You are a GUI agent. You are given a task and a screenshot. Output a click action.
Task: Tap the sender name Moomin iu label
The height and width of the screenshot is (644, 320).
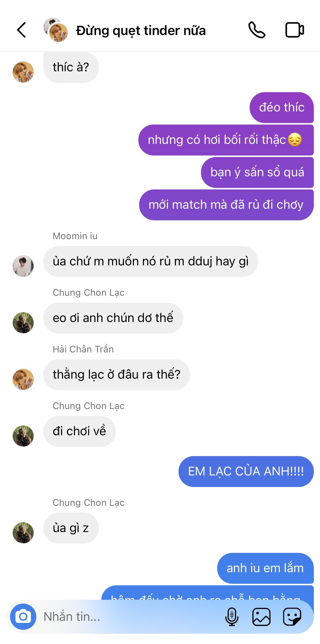[75, 236]
